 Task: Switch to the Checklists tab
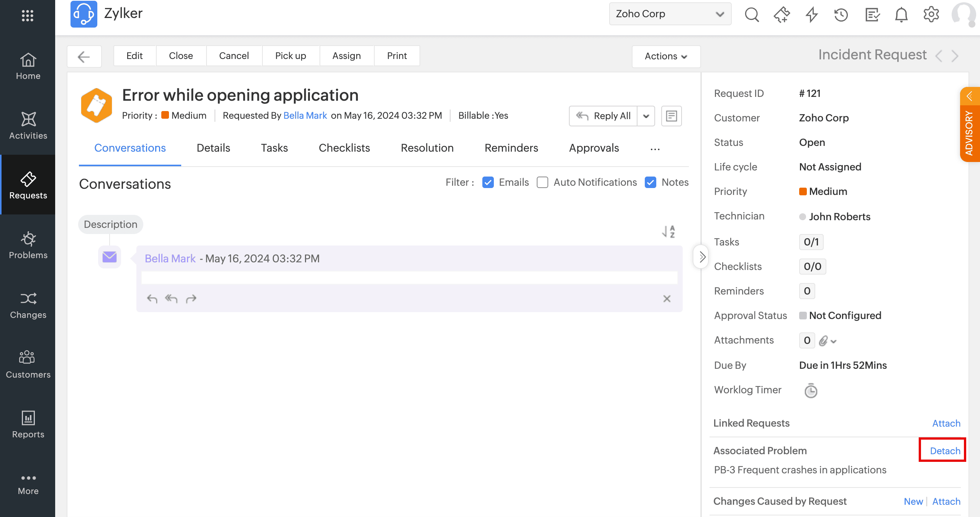[x=344, y=148]
